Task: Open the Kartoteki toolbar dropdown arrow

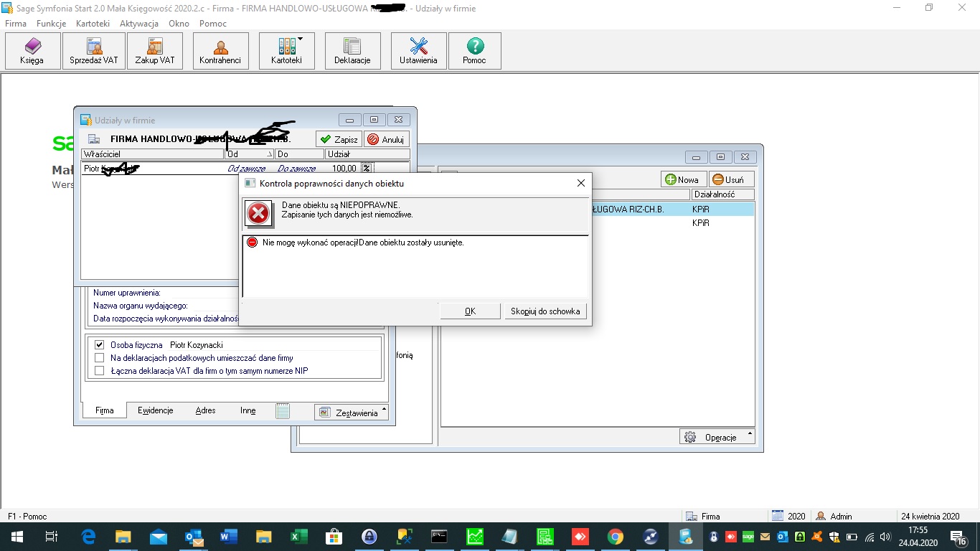Action: coord(301,39)
